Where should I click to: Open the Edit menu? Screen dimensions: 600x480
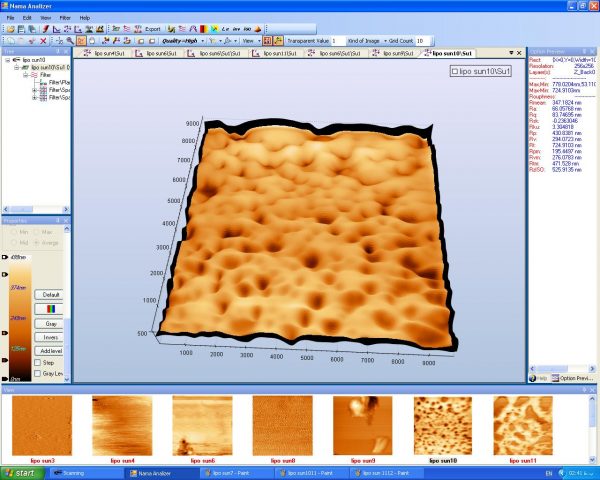click(27, 18)
